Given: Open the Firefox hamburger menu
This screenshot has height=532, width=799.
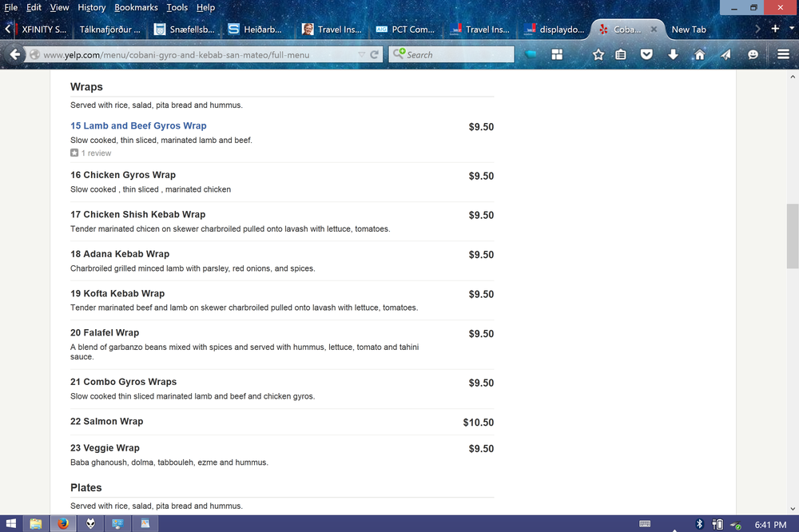Looking at the screenshot, I should click(x=783, y=54).
